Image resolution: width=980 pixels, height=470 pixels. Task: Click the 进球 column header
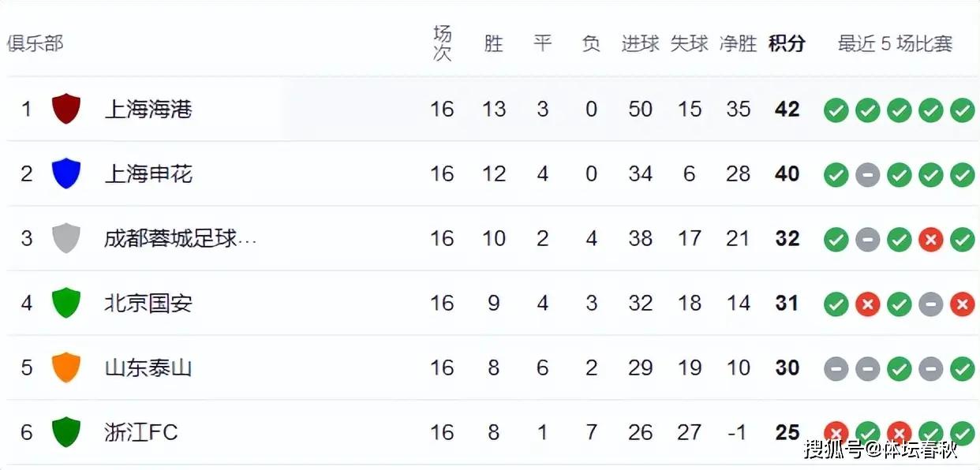click(x=640, y=43)
